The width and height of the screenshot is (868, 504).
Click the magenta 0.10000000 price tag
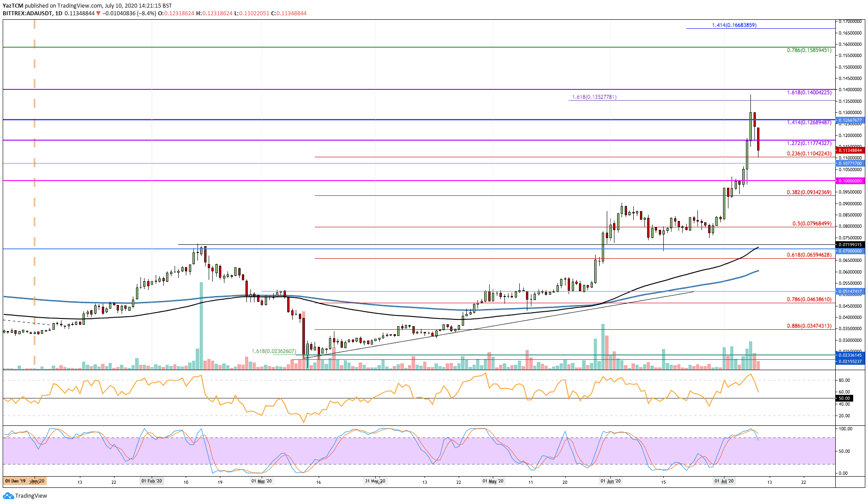[x=850, y=181]
